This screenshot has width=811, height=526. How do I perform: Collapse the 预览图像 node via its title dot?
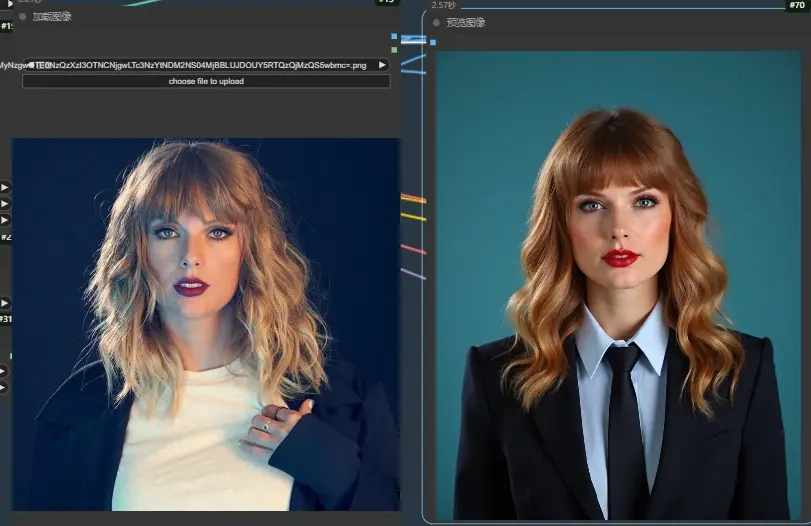point(436,23)
